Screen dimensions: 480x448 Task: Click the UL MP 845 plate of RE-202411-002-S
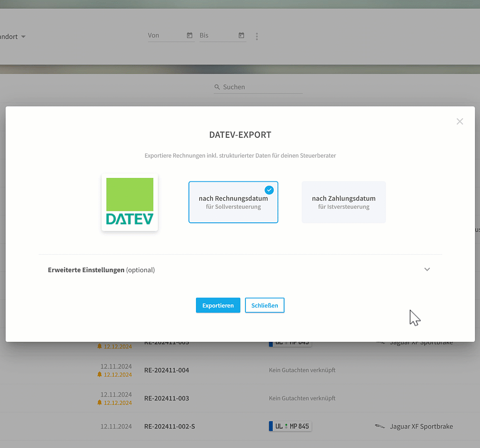click(x=290, y=426)
